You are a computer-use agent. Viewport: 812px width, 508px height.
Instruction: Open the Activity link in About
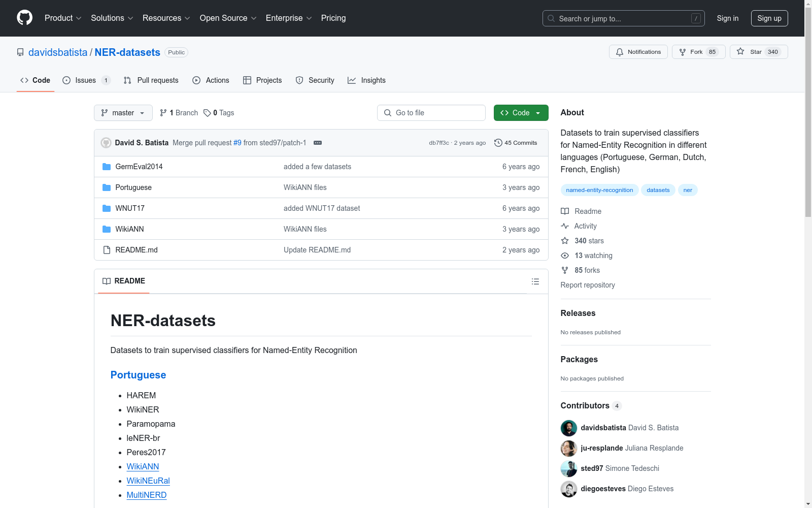point(579,226)
